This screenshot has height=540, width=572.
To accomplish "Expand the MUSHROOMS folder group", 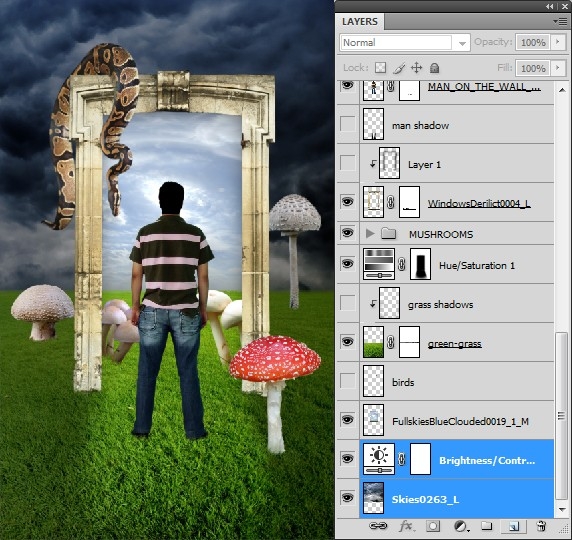I will coord(370,233).
